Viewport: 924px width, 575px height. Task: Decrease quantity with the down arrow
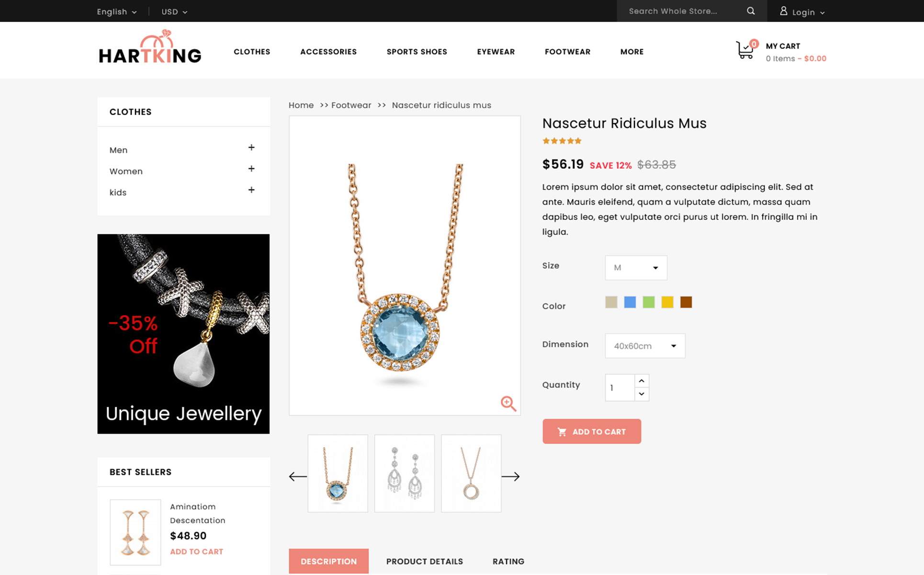pos(642,394)
